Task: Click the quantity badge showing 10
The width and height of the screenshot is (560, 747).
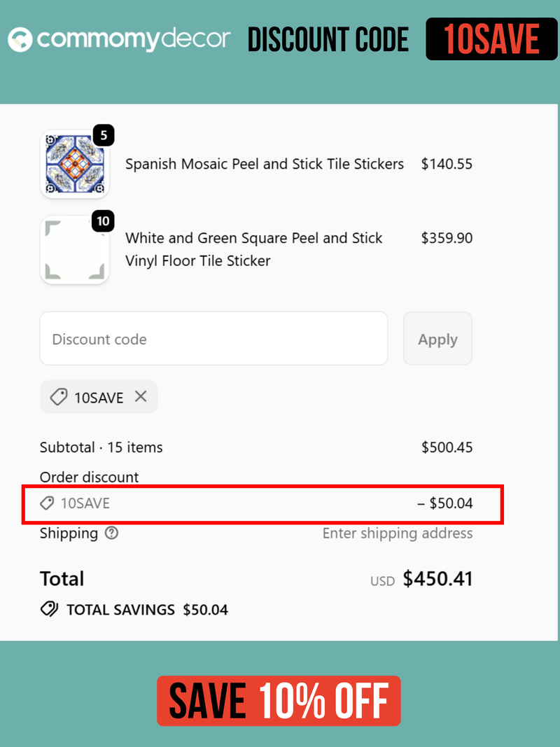Action: point(102,221)
